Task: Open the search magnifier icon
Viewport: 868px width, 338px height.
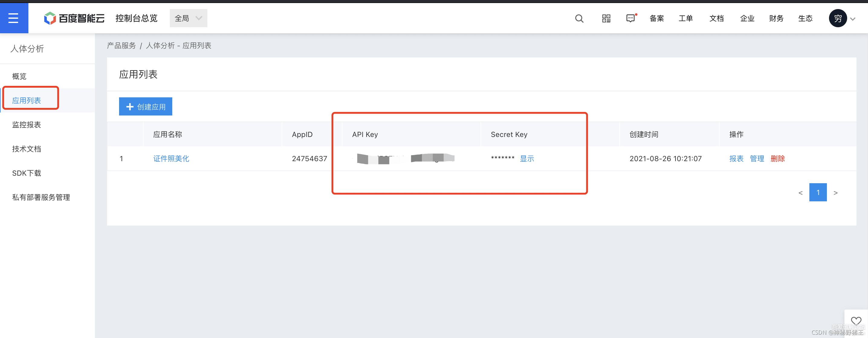Action: 579,18
